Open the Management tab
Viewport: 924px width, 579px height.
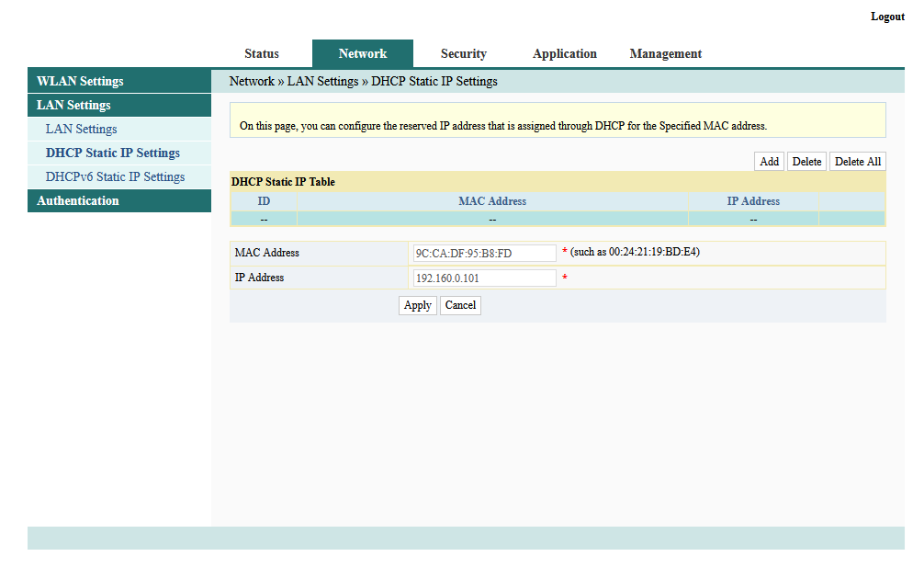coord(665,53)
